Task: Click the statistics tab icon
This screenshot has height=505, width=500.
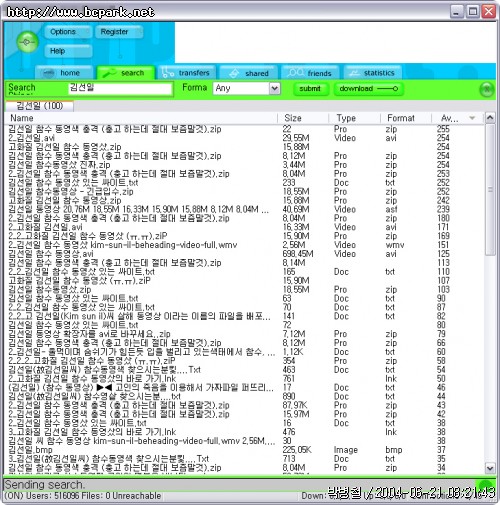Action: (x=354, y=73)
